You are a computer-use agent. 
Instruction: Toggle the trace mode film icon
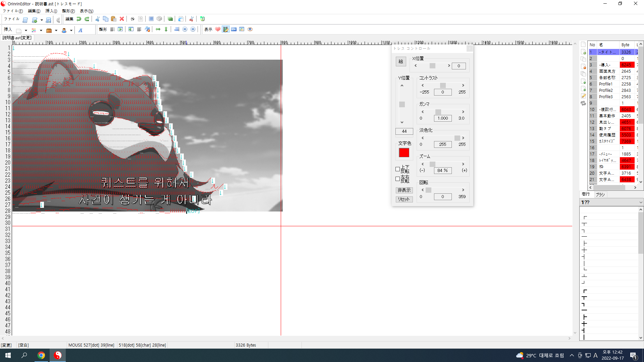[x=226, y=29]
